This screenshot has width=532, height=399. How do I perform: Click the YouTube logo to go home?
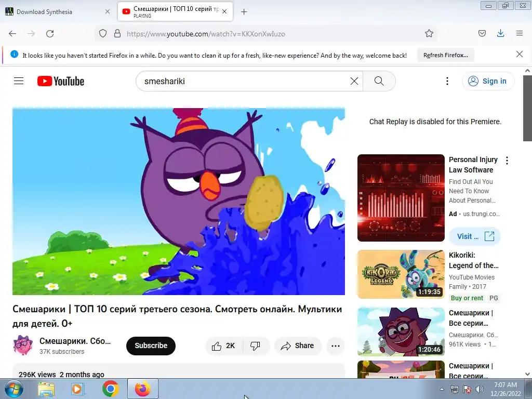[61, 81]
